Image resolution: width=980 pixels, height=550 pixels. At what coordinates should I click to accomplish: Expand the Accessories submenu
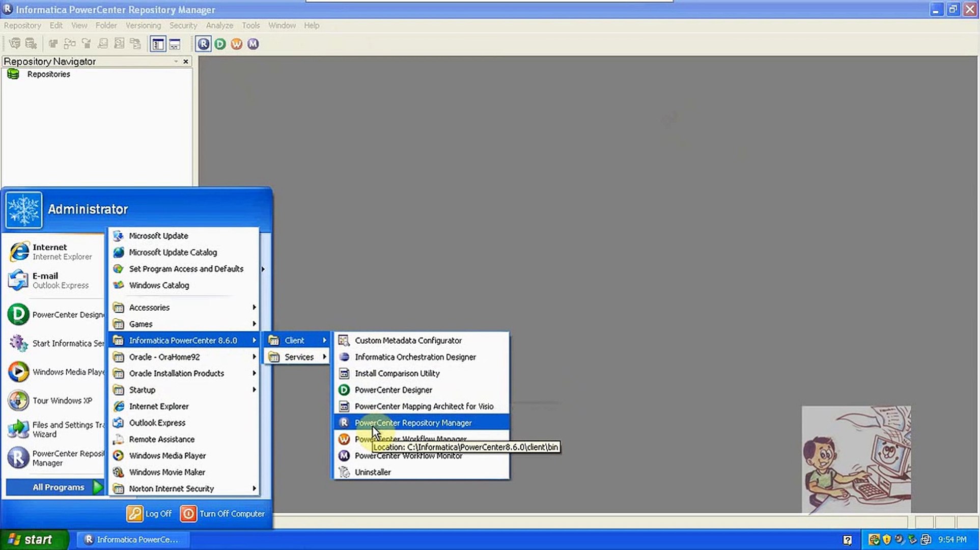coord(184,308)
